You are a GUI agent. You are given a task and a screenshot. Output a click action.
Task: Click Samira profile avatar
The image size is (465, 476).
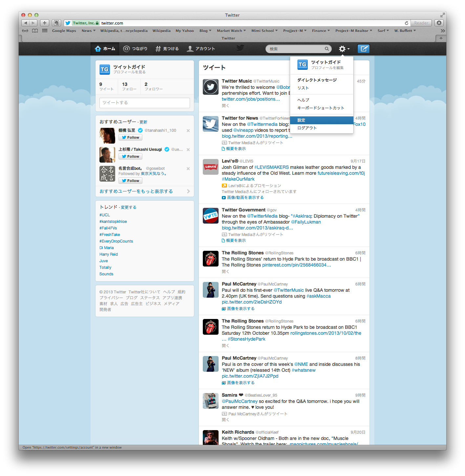(211, 401)
